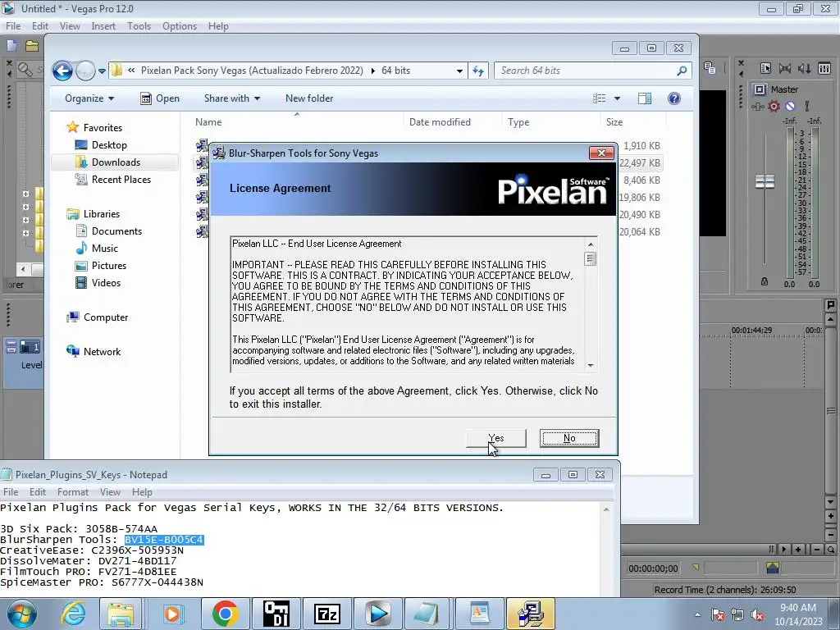Open Notepad Edit menu
The height and width of the screenshot is (630, 840).
click(x=38, y=492)
